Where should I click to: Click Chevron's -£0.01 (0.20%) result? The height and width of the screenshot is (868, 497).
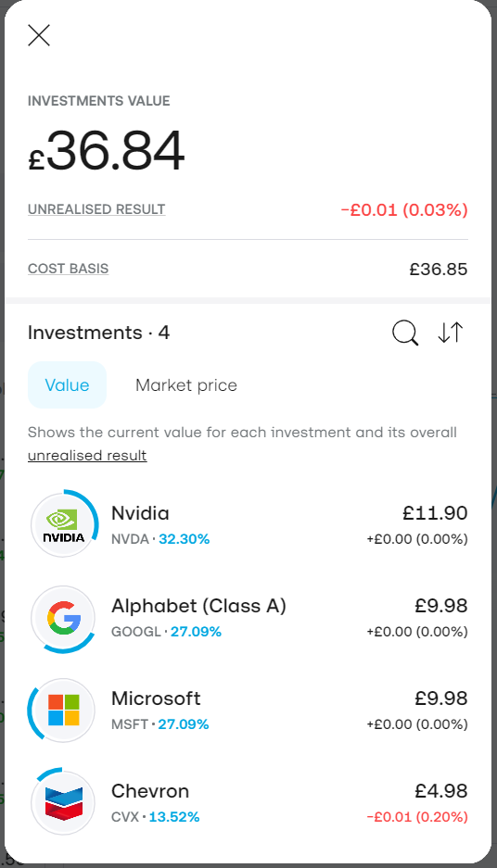click(417, 816)
